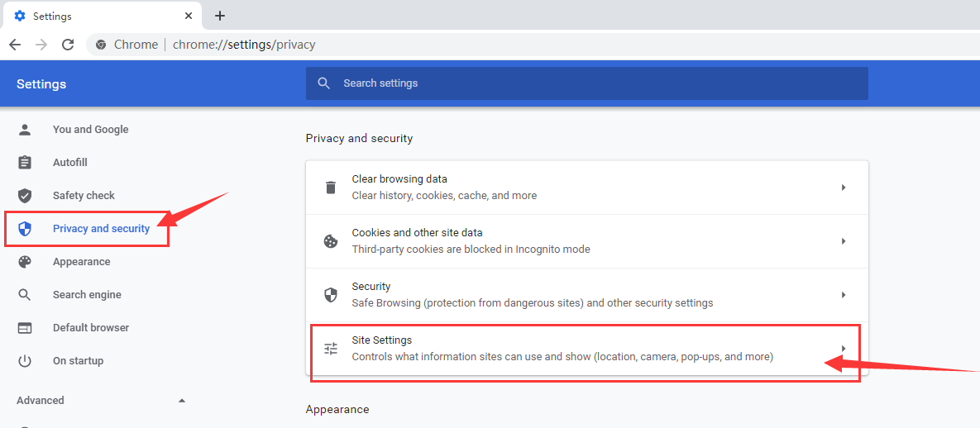Screen dimensions: 980x428
Task: Click the magnifier icon in Search settings
Action: pos(323,83)
